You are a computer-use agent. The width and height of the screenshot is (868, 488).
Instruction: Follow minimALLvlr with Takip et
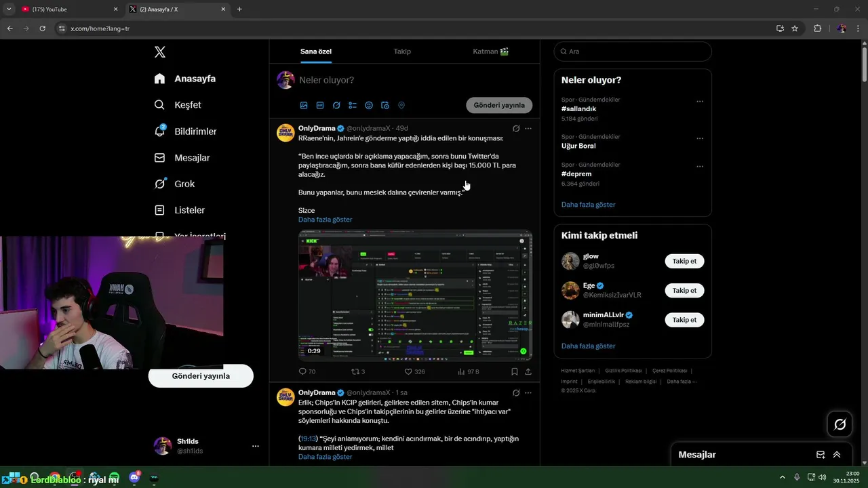(684, 319)
